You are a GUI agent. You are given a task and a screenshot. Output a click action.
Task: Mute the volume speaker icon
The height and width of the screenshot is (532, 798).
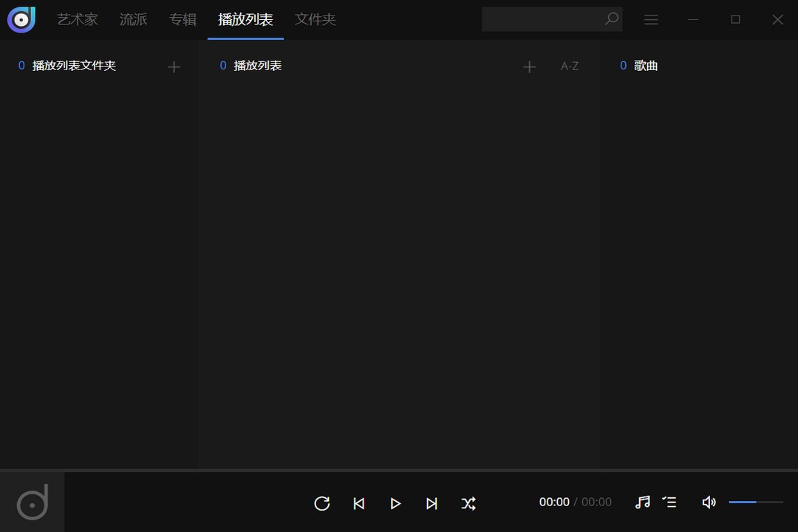pos(708,502)
